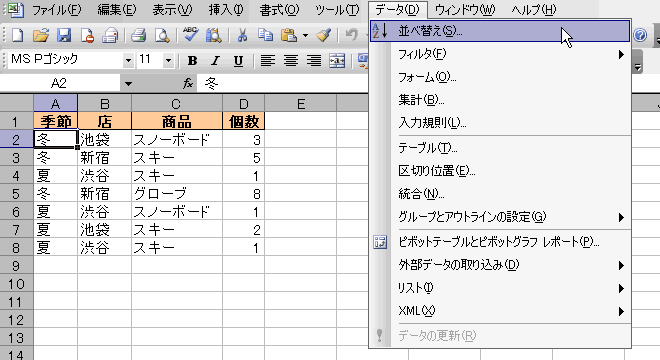Choose 統合(N)... menu entry
Screen dimensions: 660x360
500,194
